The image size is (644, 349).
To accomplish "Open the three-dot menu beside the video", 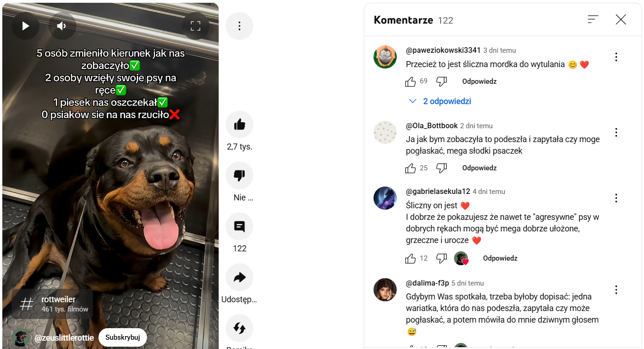I will click(239, 26).
